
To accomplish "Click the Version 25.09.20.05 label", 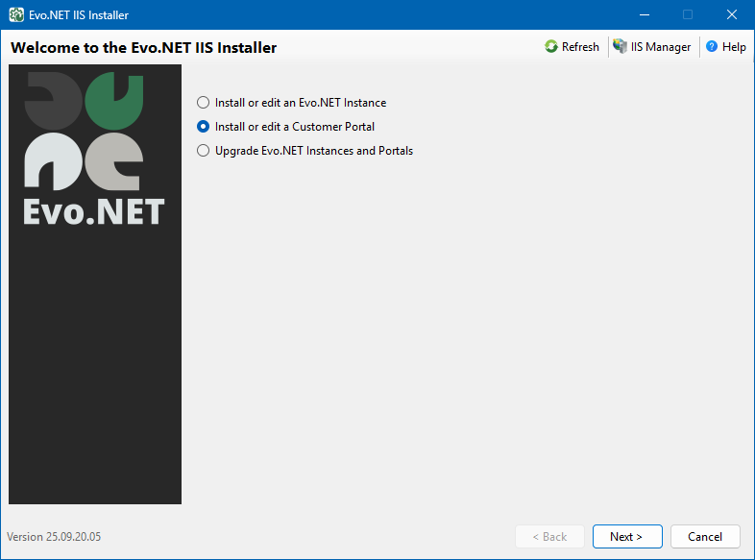I will (x=54, y=537).
